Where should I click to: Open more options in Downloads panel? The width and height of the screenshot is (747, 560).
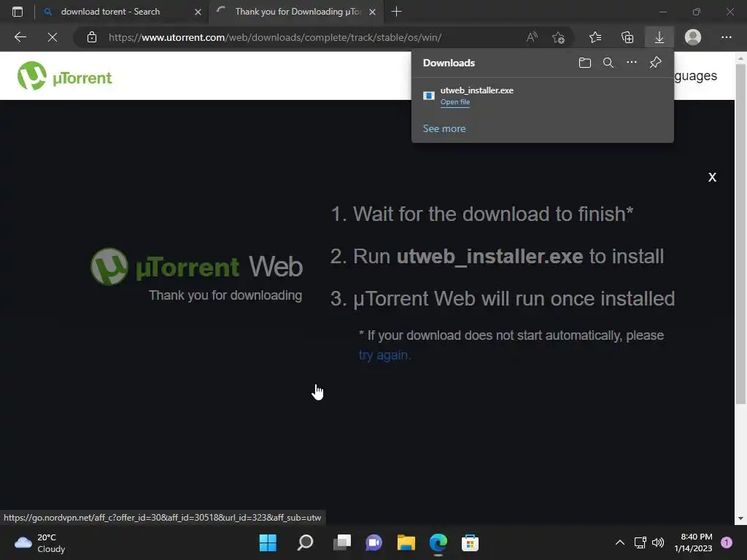632,63
